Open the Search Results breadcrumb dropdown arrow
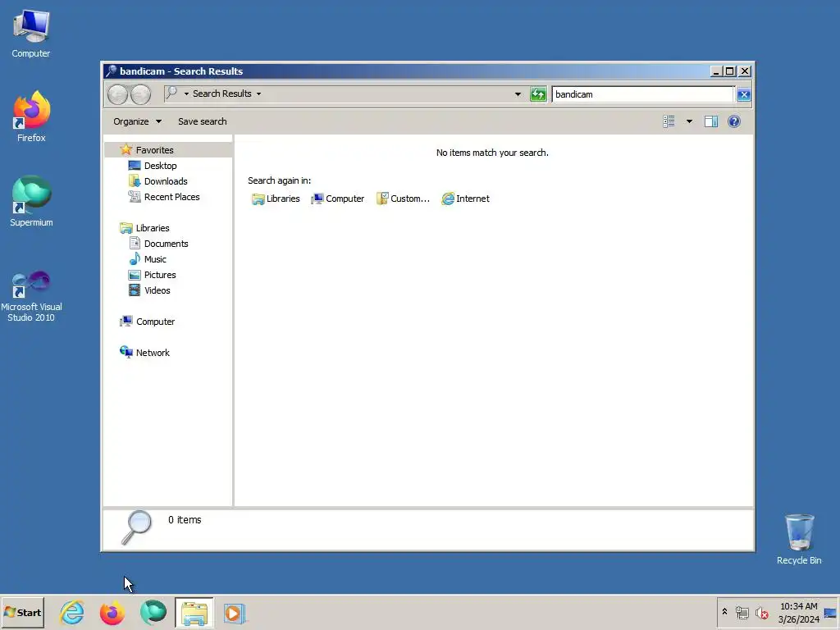This screenshot has width=840, height=630. 258,94
